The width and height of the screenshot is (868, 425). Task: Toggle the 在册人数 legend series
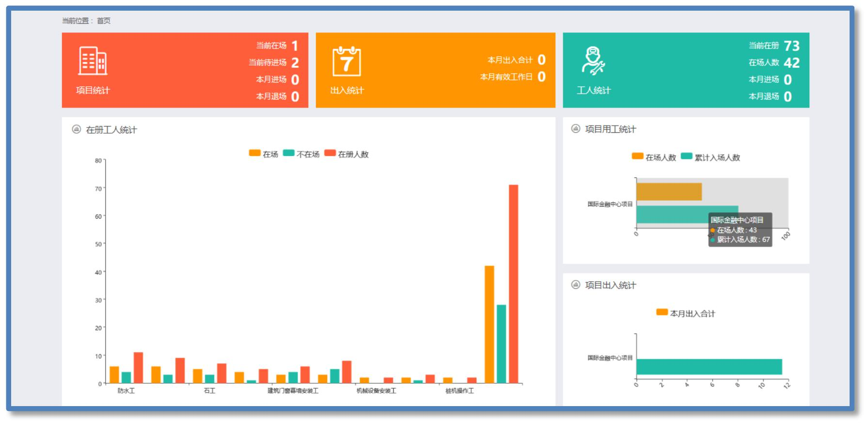click(346, 154)
